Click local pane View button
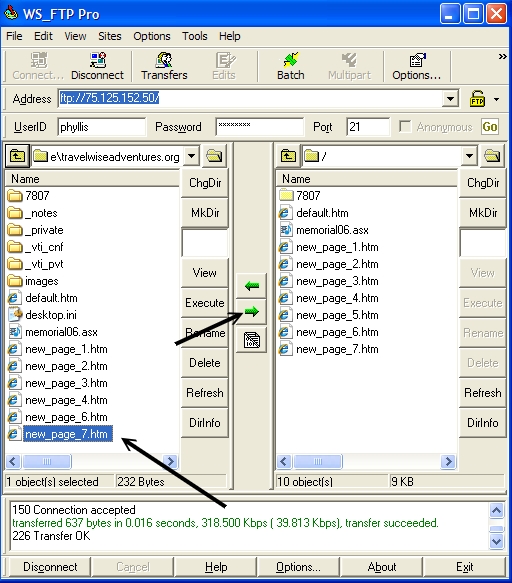 click(205, 273)
